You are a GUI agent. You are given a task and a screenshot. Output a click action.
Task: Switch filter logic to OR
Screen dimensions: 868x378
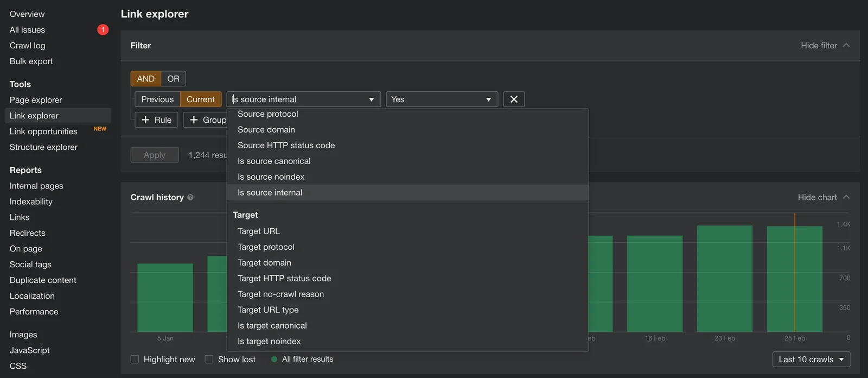coord(173,79)
